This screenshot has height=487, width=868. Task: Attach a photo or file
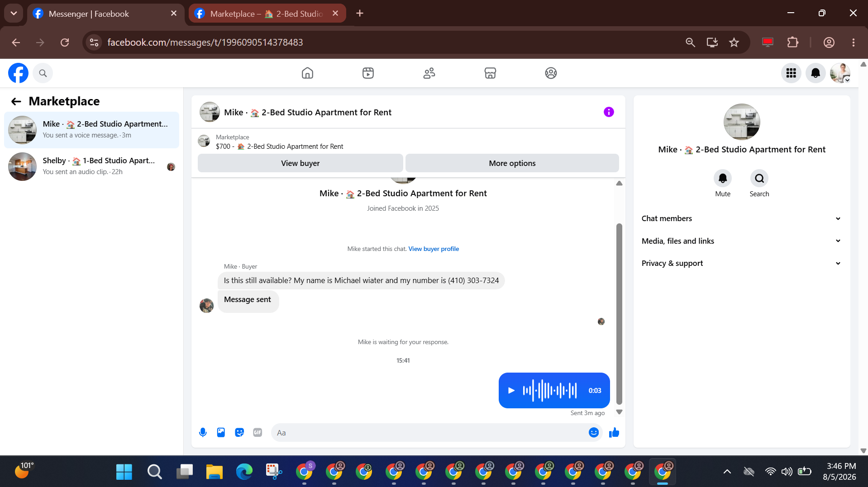(x=221, y=433)
